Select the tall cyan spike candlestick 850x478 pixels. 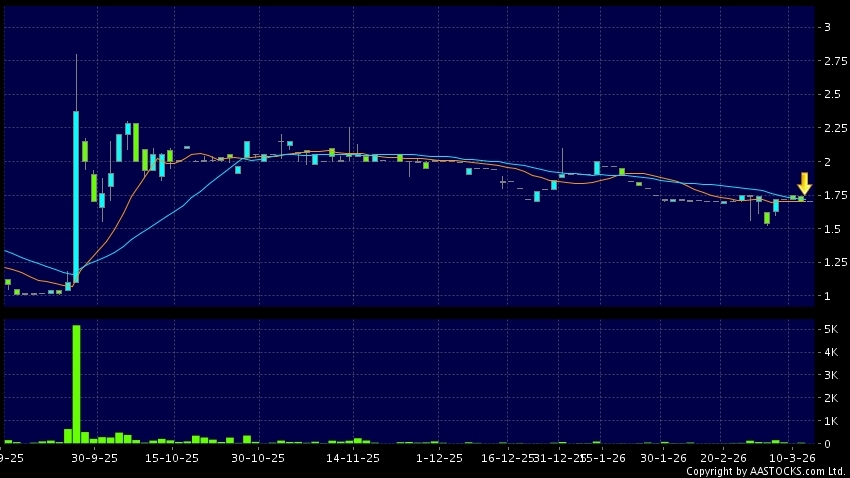tap(76, 190)
